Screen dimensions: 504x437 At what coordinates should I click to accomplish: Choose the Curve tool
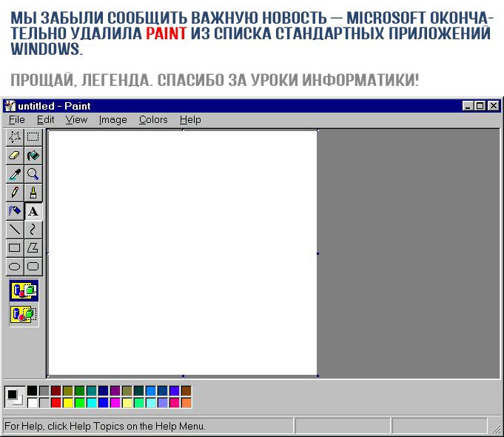(33, 230)
